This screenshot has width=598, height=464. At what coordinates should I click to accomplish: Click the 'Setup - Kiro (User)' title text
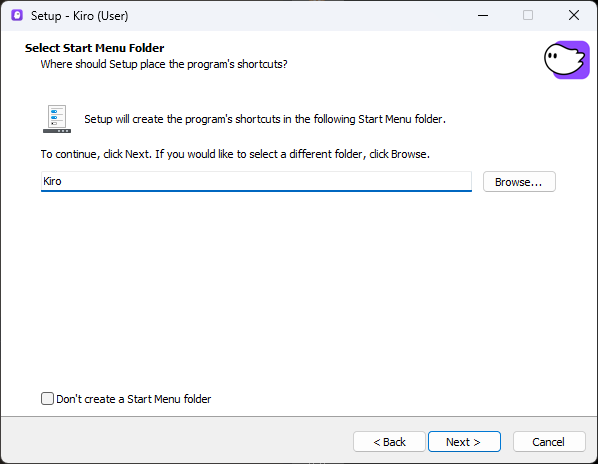(x=79, y=16)
